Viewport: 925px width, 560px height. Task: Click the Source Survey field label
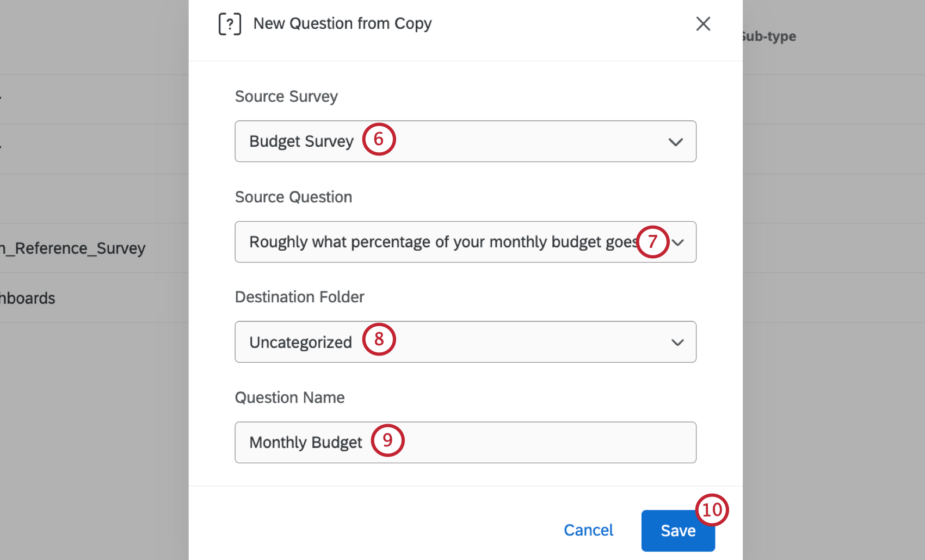[x=286, y=96]
